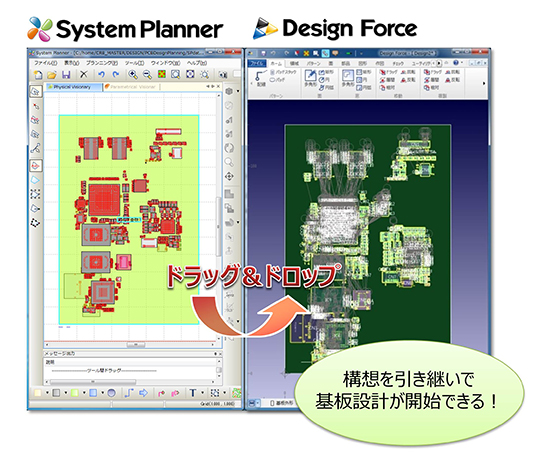
Task: Open the ウィンドウ menu in System Planner
Action: (x=165, y=63)
